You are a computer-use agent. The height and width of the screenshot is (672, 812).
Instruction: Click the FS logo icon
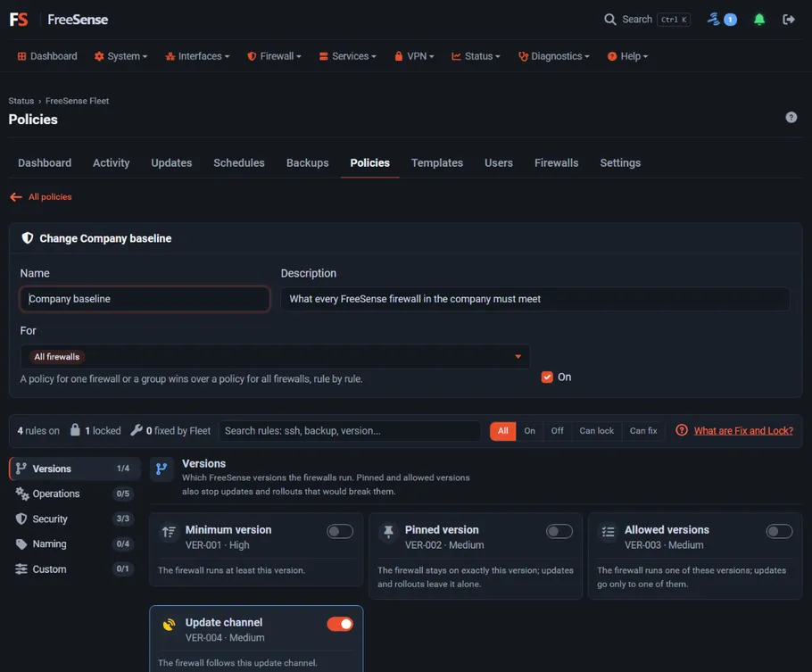pos(19,20)
